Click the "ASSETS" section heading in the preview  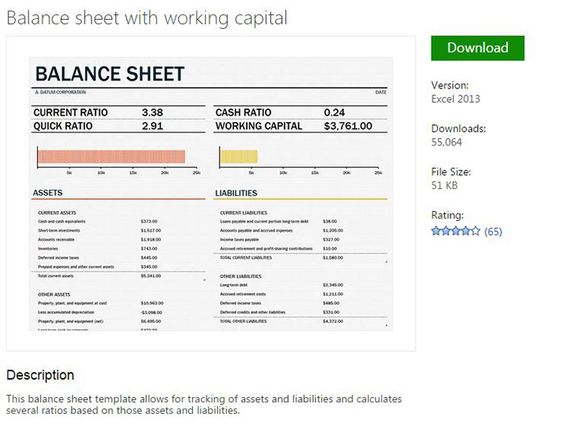point(47,193)
